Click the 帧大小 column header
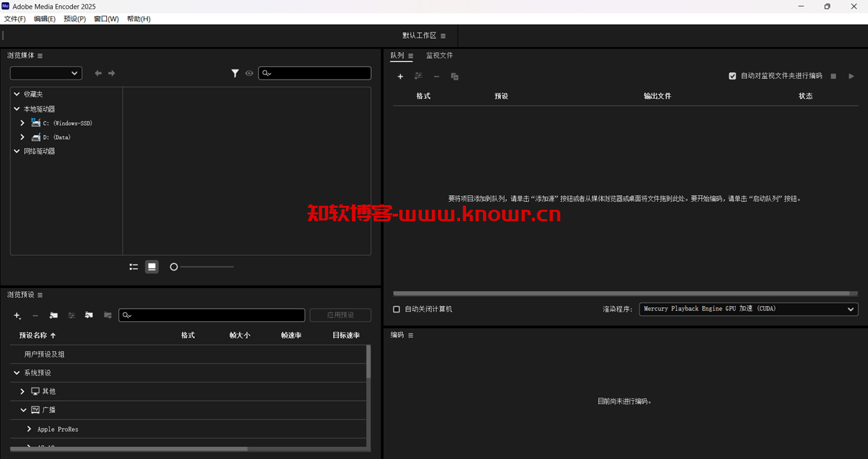This screenshot has width=868, height=459. pos(240,335)
